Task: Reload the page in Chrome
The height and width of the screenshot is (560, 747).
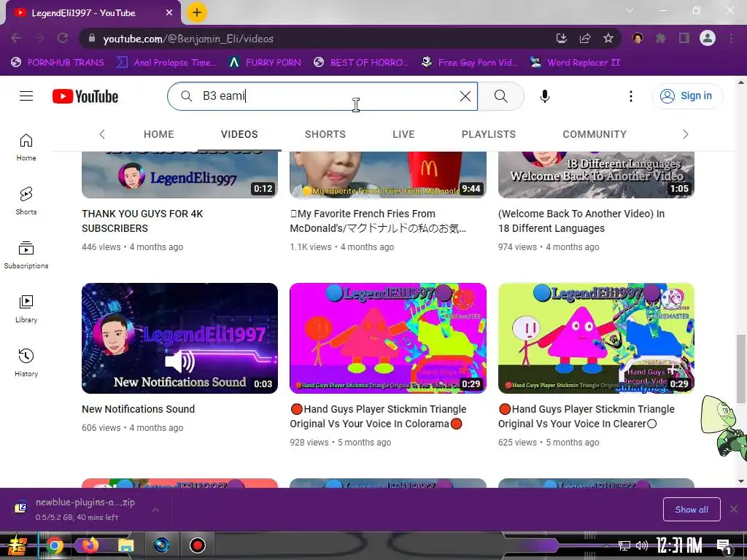Action: point(63,38)
